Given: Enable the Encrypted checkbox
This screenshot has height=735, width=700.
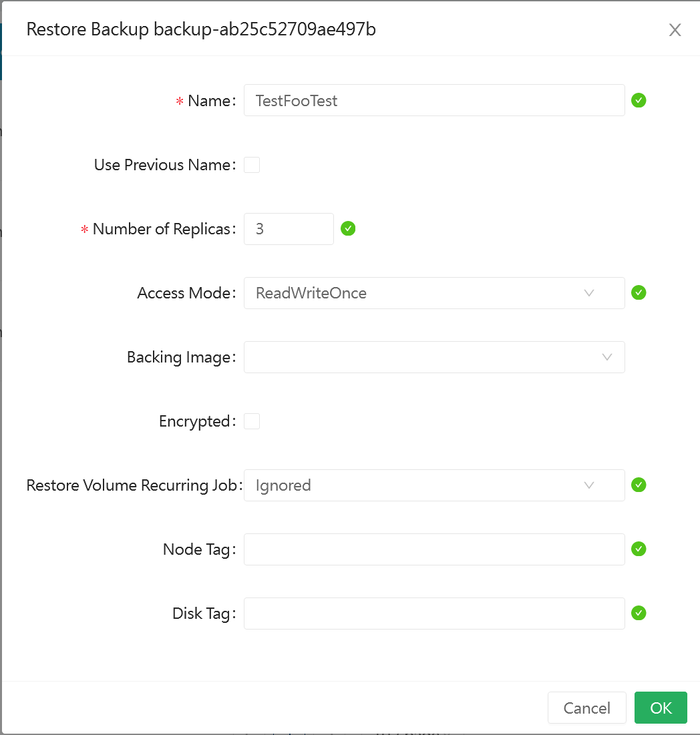Looking at the screenshot, I should tap(252, 421).
